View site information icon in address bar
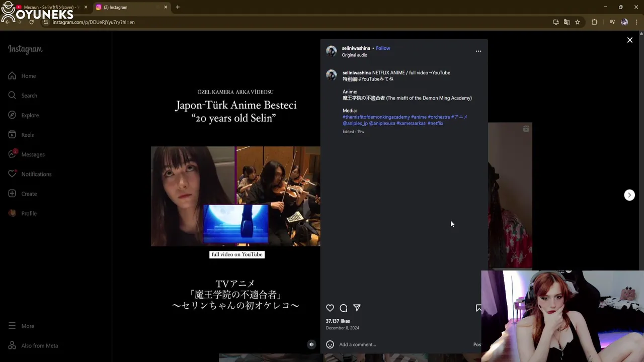This screenshot has width=644, height=362. pyautogui.click(x=46, y=22)
